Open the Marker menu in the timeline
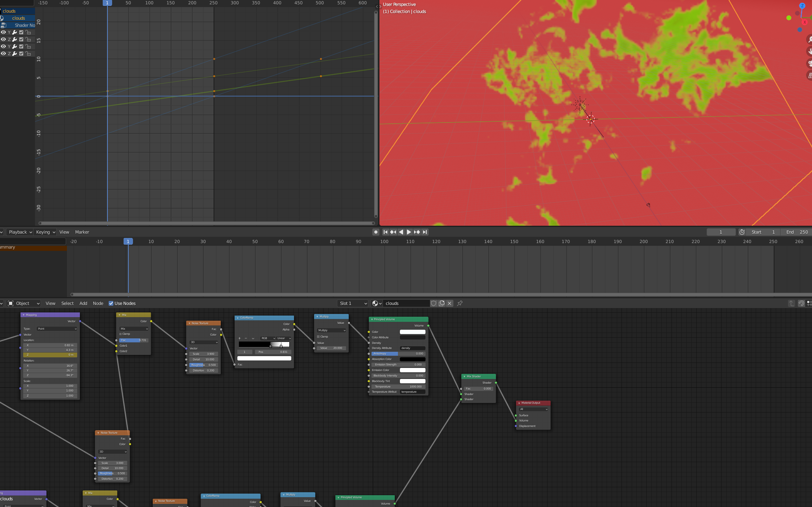 (x=82, y=232)
